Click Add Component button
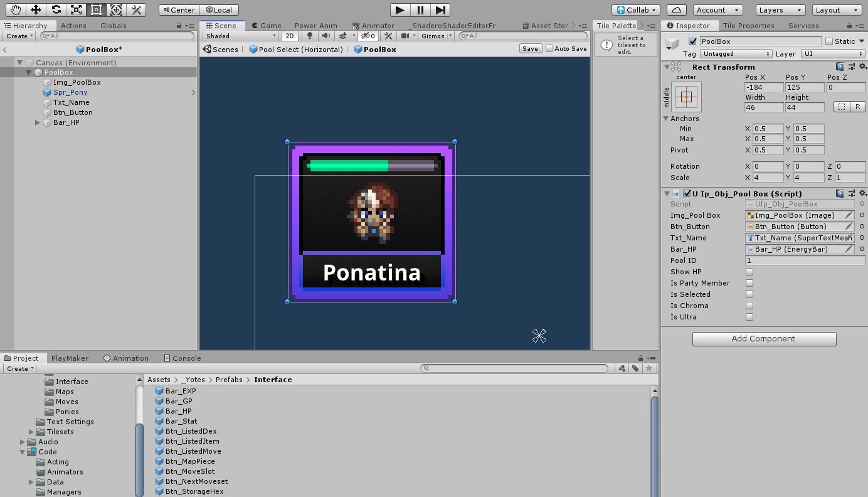868x497 pixels. pyautogui.click(x=764, y=339)
